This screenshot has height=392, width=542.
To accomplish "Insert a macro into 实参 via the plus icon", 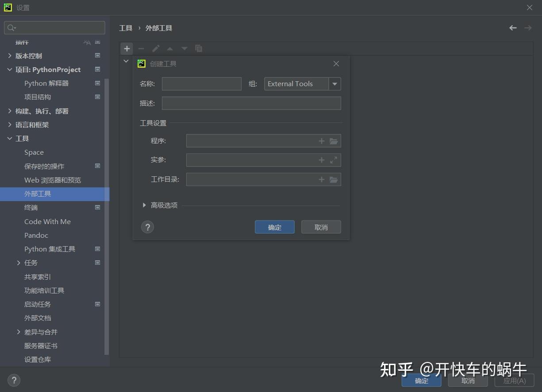I will [321, 160].
